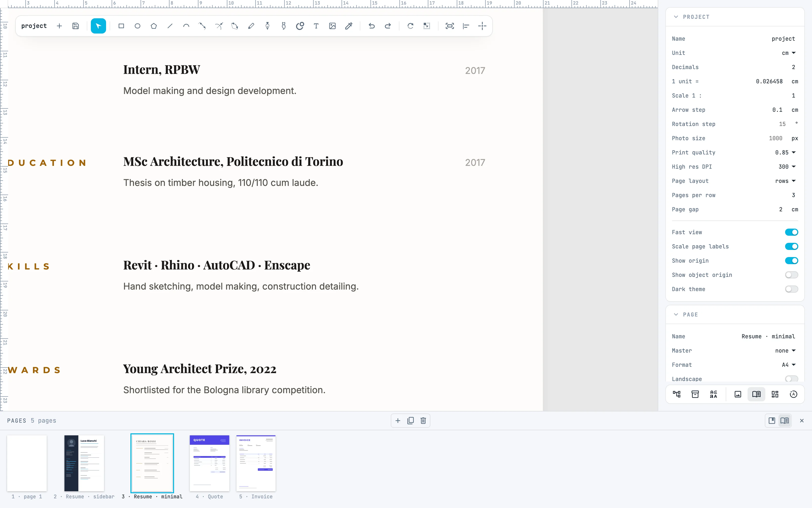Undo the last action

(x=371, y=26)
